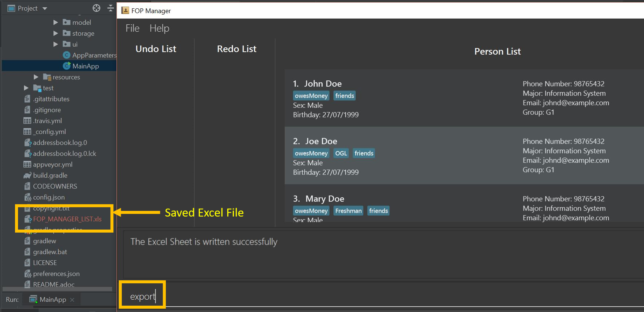644x312 pixels.
Task: Open the File menu in FOP Manager
Action: (132, 28)
